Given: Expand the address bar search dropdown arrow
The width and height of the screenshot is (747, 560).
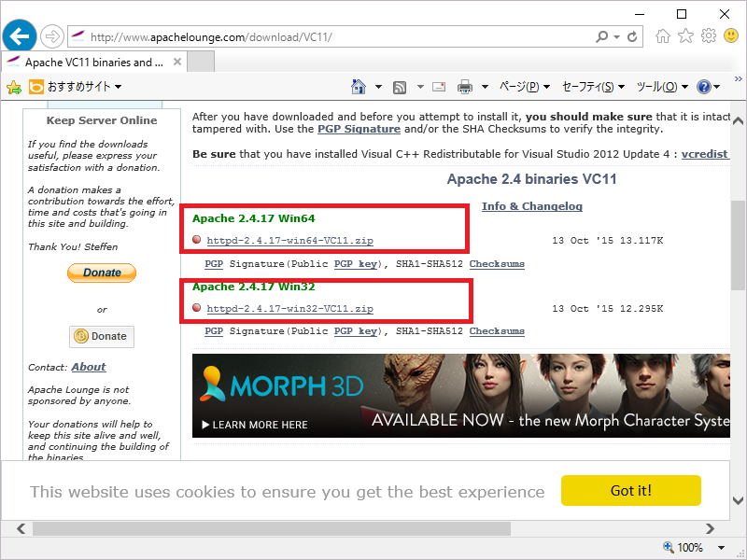Looking at the screenshot, I should pyautogui.click(x=616, y=36).
